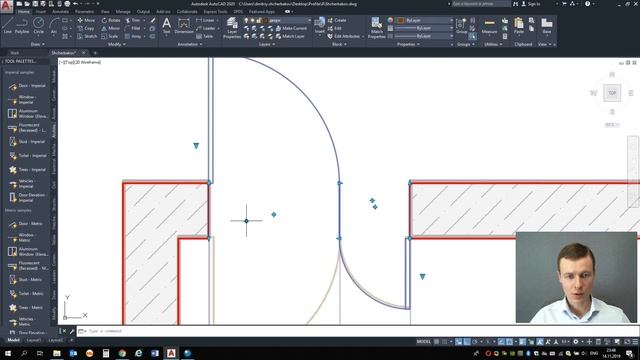Activate the Move command

point(86,20)
